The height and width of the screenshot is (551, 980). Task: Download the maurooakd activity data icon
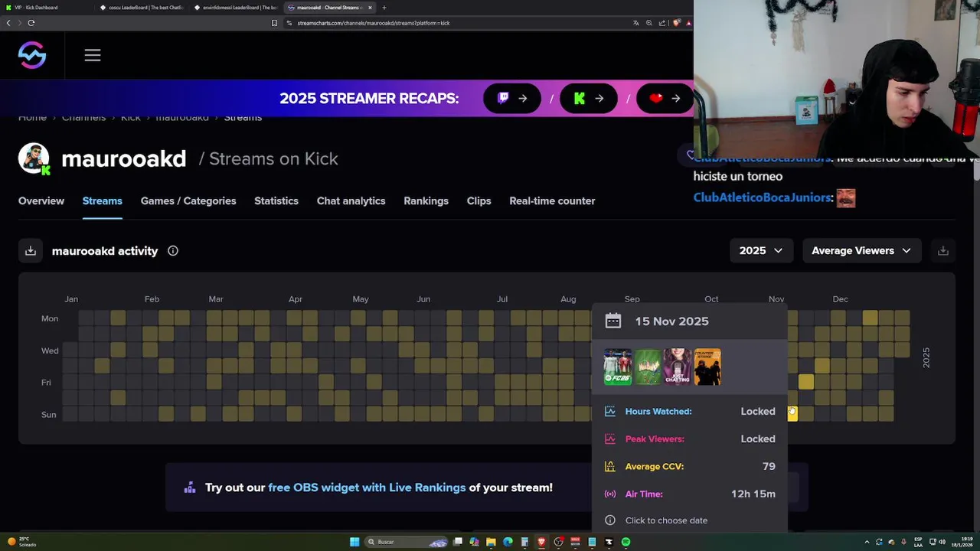[x=31, y=251]
